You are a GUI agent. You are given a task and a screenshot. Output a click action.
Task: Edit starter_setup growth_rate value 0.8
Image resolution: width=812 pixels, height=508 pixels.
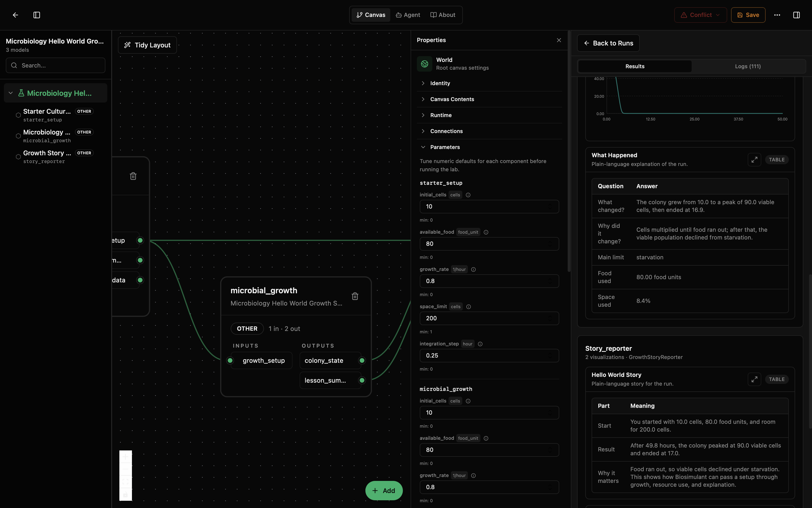click(489, 281)
